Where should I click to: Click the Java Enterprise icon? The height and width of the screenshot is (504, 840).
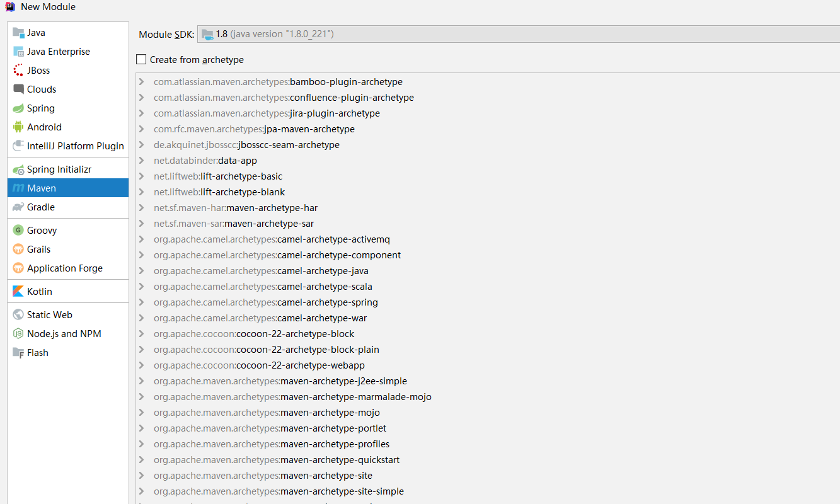(18, 52)
